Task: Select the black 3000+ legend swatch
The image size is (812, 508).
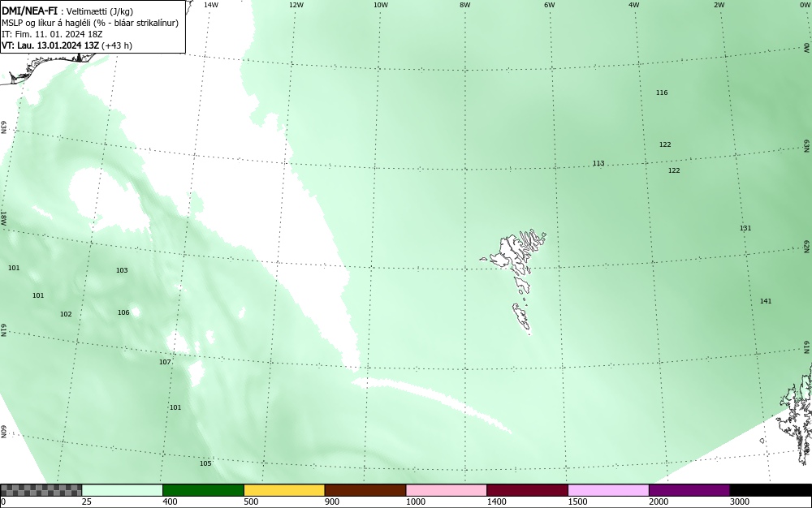Action: 771,490
